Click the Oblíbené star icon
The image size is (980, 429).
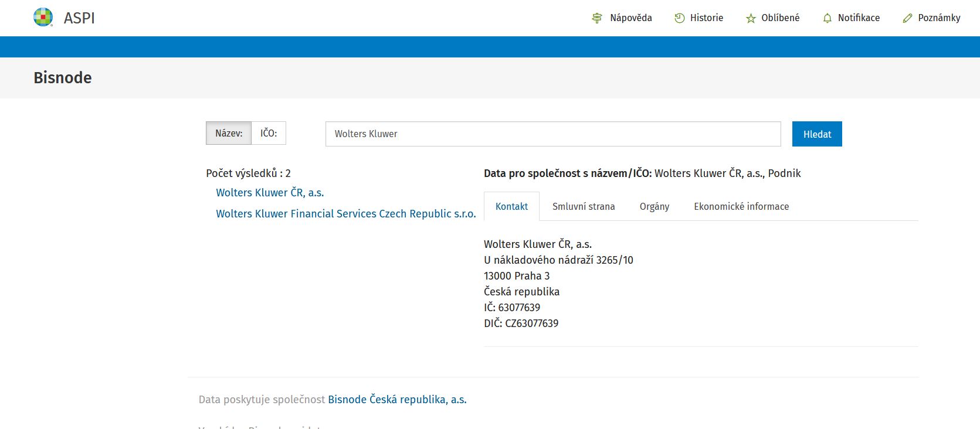tap(751, 18)
